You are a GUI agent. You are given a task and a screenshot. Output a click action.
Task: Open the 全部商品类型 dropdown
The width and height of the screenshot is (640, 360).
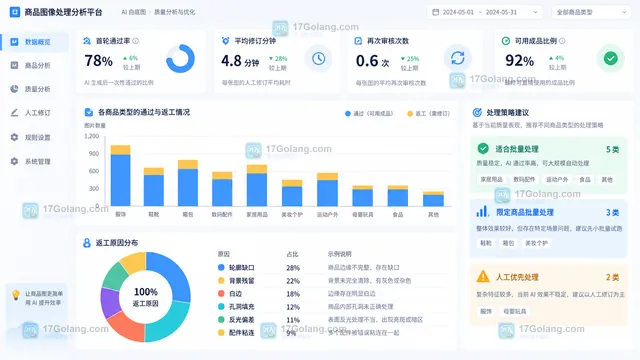(x=591, y=12)
